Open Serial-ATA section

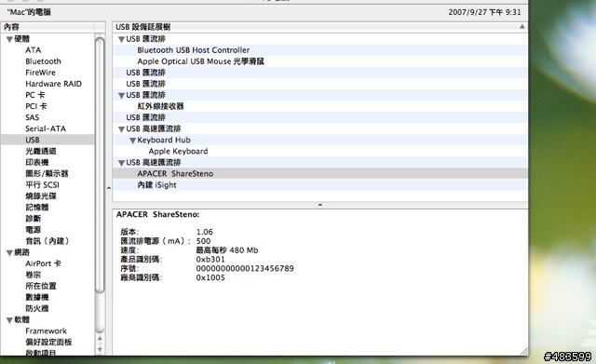point(46,128)
